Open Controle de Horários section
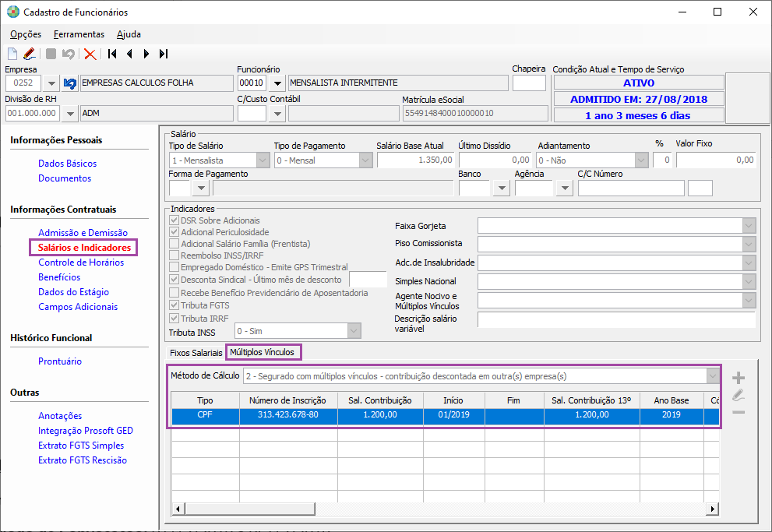The height and width of the screenshot is (532, 772). (81, 262)
